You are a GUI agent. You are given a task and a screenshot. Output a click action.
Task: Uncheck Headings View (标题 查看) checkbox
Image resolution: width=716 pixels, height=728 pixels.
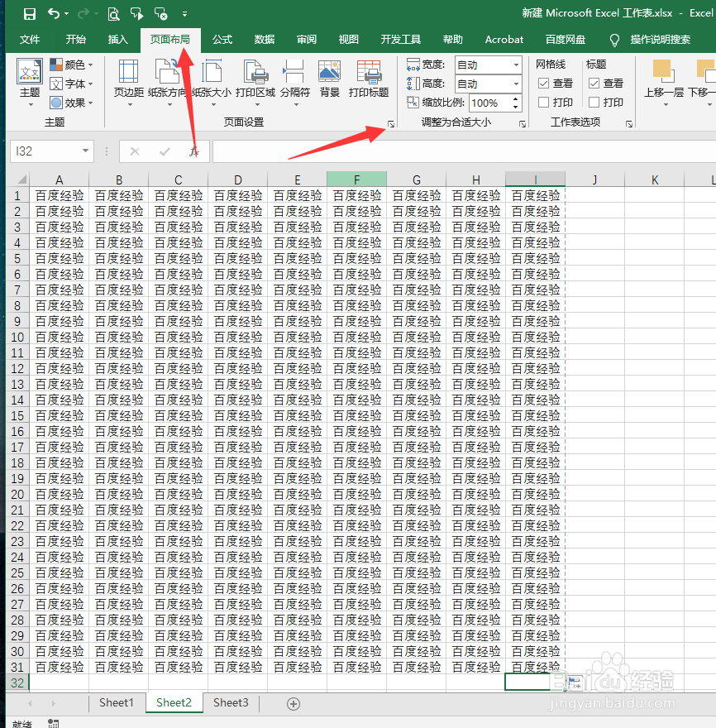594,83
